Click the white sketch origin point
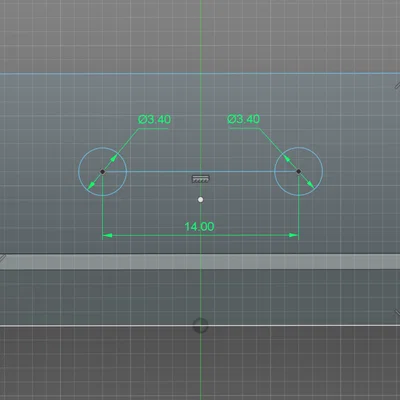Image resolution: width=400 pixels, height=400 pixels. pyautogui.click(x=200, y=200)
